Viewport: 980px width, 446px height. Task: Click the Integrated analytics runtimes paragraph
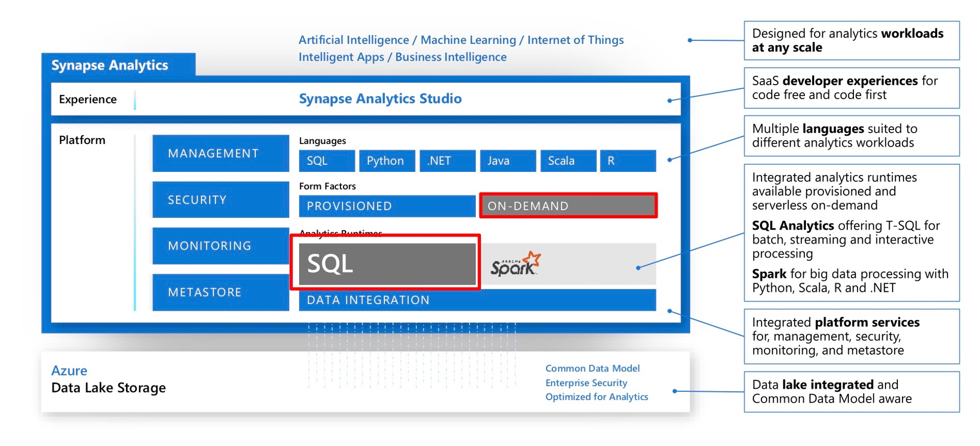[x=835, y=191]
